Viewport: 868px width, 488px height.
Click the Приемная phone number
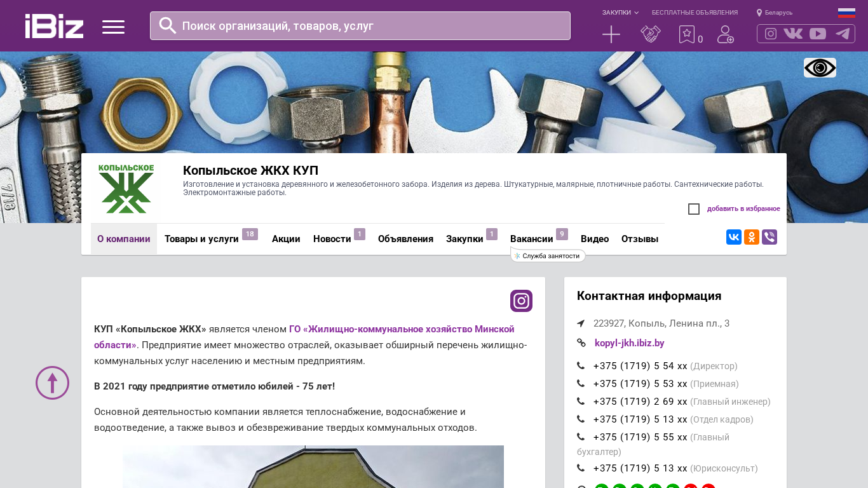coord(641,384)
